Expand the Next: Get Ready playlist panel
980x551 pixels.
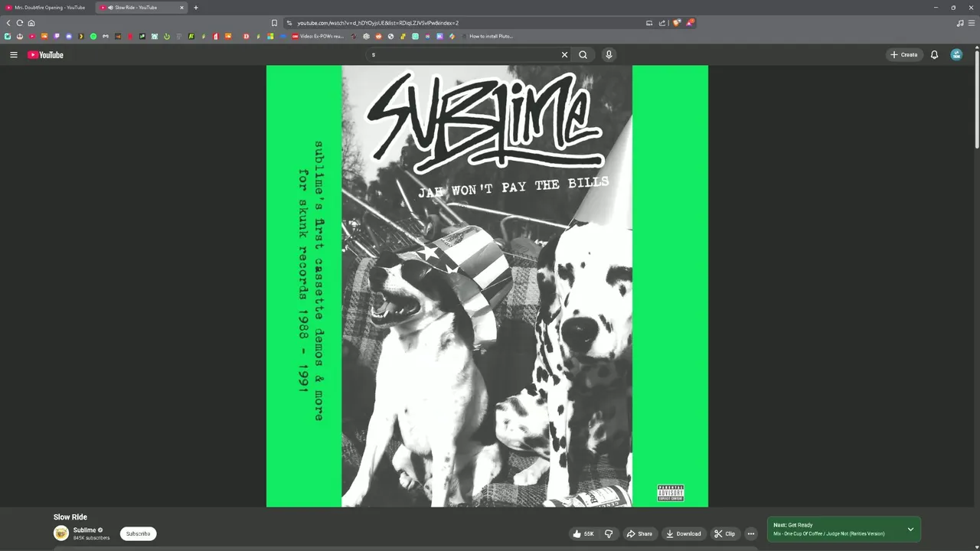(x=910, y=529)
